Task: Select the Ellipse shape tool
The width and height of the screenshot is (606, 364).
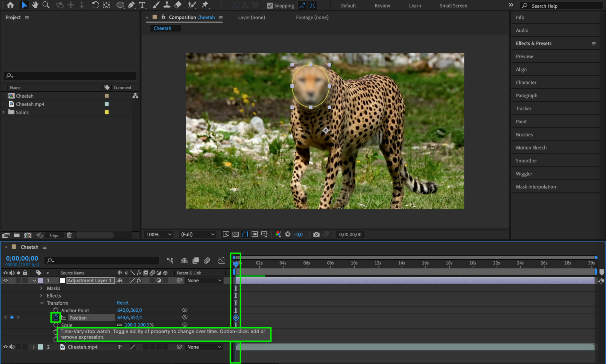Action: [x=120, y=5]
